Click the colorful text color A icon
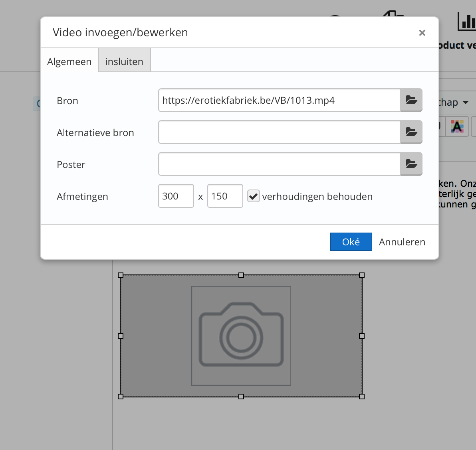This screenshot has height=450, width=476. pos(457,127)
